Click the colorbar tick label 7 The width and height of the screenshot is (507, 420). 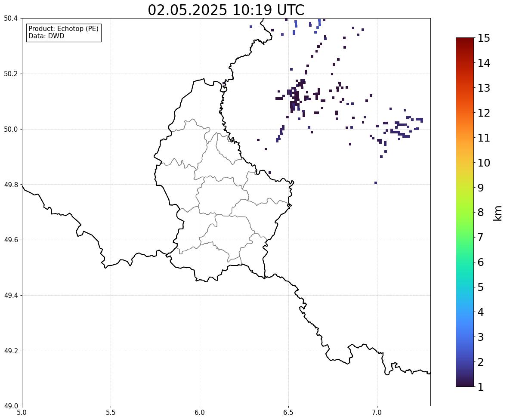tap(481, 237)
